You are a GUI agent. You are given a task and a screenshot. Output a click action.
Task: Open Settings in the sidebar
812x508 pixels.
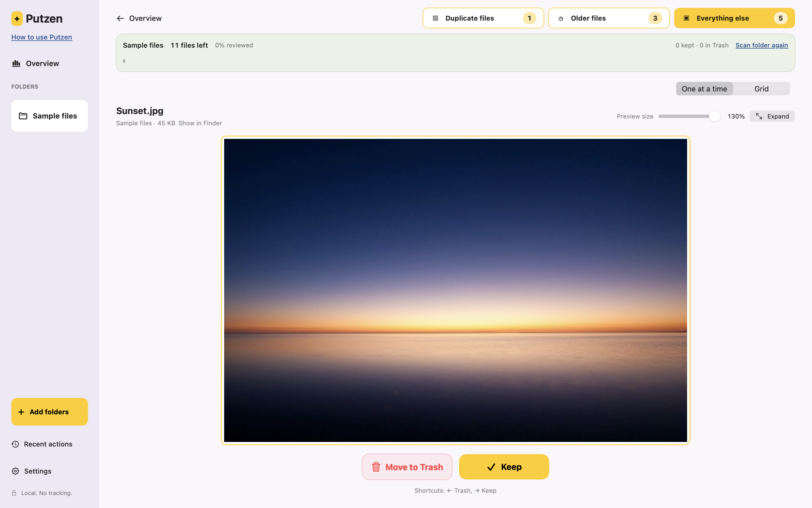pyautogui.click(x=32, y=471)
